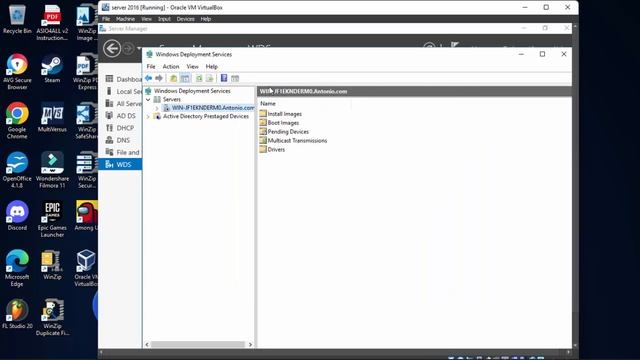Open File and Storage in Server Manager sidebar
This screenshot has height=360, width=640.
[121, 152]
